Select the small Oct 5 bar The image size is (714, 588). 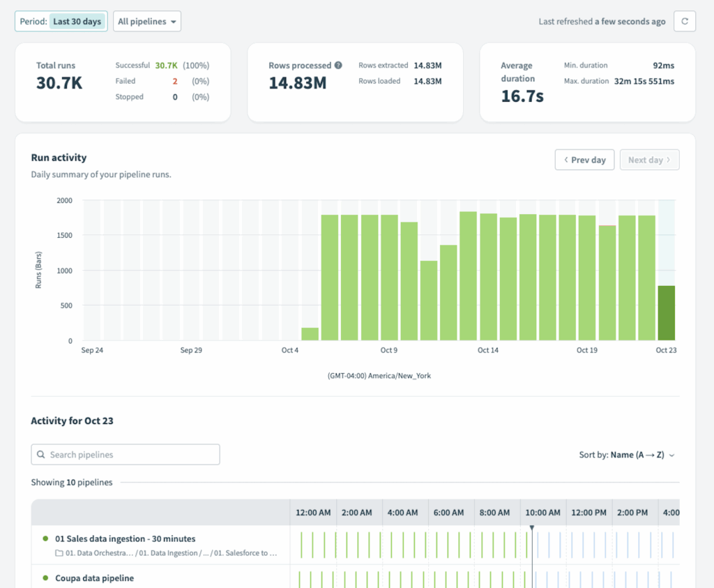tap(310, 334)
